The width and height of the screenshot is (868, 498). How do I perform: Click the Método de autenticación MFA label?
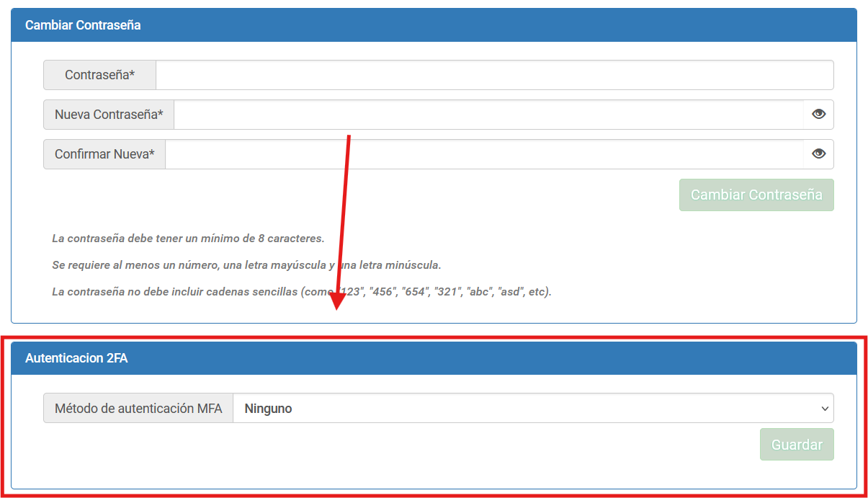[x=138, y=408]
